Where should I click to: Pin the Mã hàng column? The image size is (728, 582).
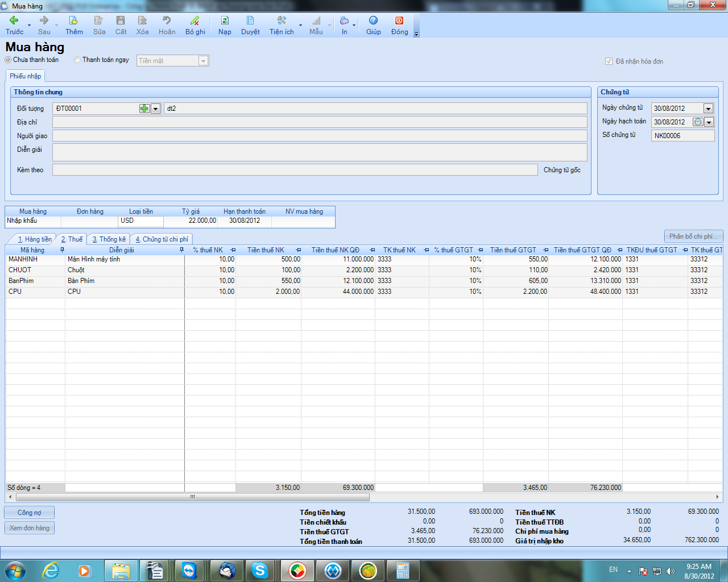coord(62,250)
